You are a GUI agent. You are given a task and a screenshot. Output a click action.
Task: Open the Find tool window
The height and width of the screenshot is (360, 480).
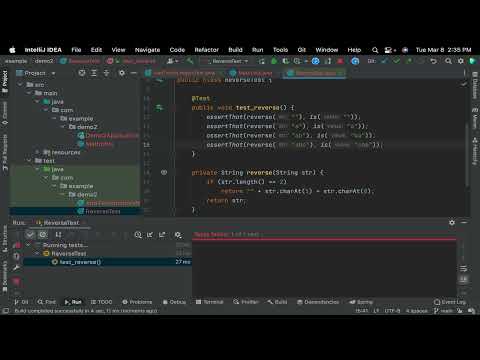[47, 302]
